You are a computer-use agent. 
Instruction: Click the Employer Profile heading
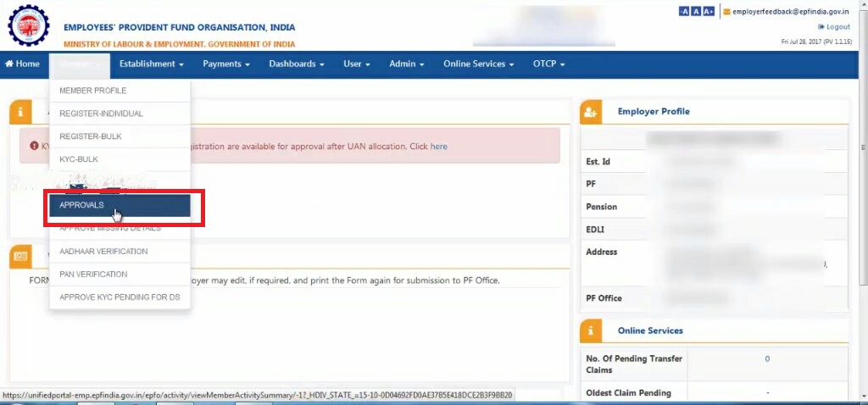click(x=654, y=112)
